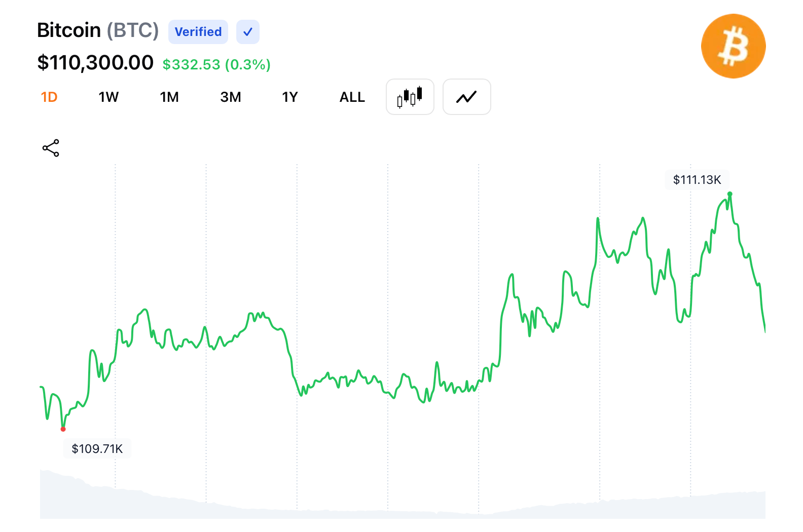The image size is (803, 532).
Task: Switch chart to 3M range
Action: tap(231, 97)
